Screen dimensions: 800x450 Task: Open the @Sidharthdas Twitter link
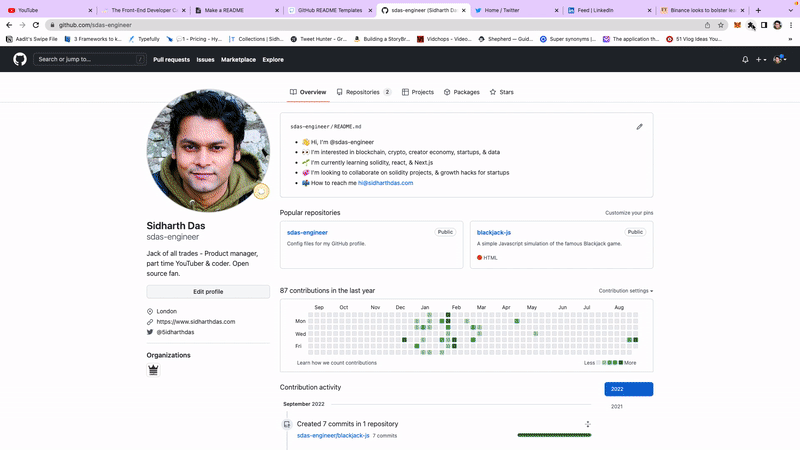pos(175,332)
